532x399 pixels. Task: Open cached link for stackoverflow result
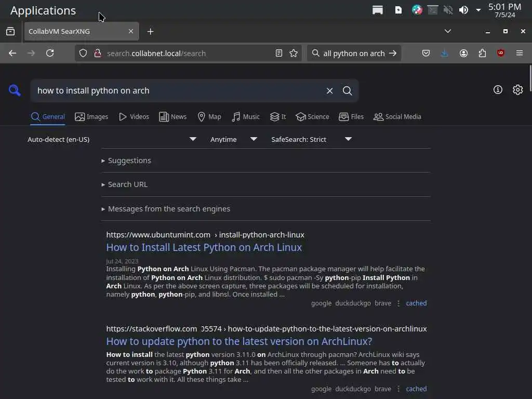coord(416,389)
